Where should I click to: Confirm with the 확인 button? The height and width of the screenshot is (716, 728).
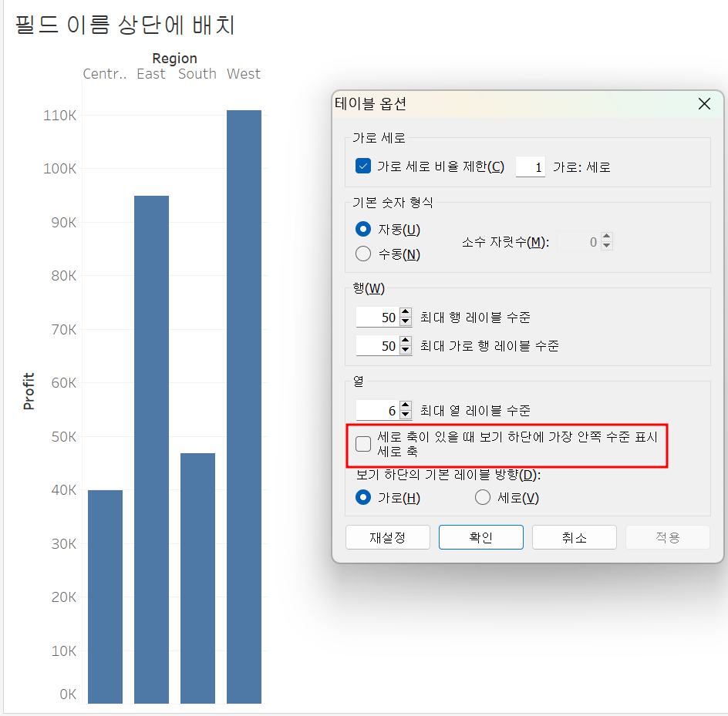(x=481, y=537)
